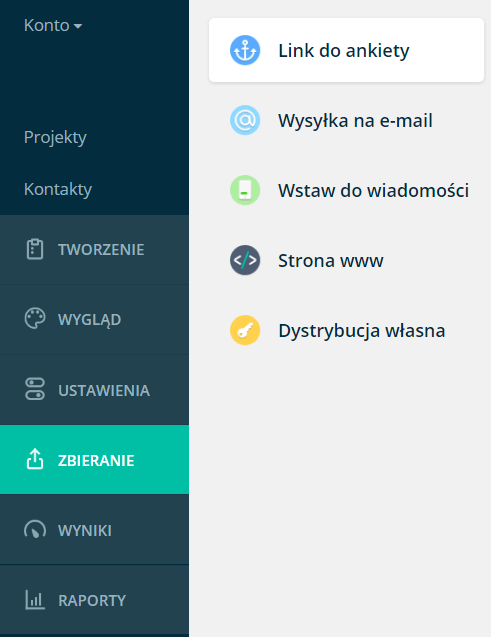Select Dystrybucja własna option
Image resolution: width=491 pixels, height=637 pixels.
coord(346,330)
